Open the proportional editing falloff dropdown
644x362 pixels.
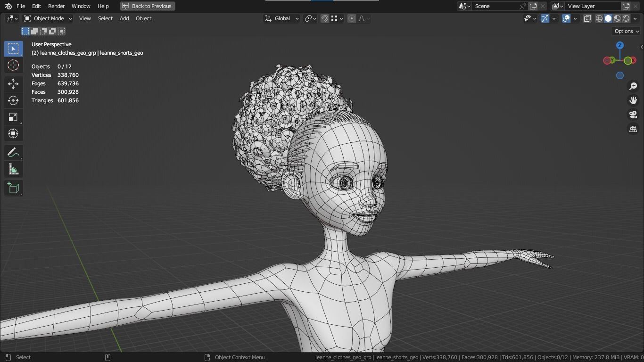364,18
